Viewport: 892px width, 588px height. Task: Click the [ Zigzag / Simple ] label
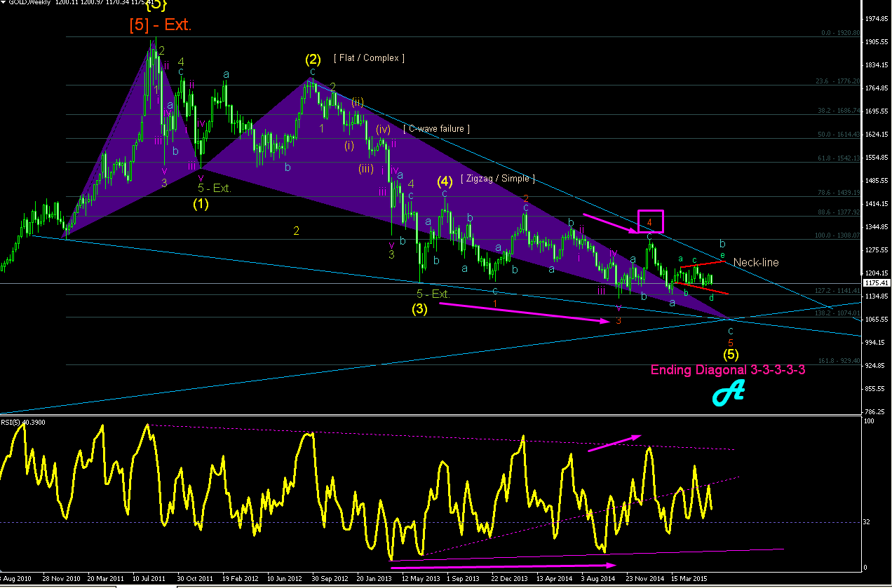point(498,179)
